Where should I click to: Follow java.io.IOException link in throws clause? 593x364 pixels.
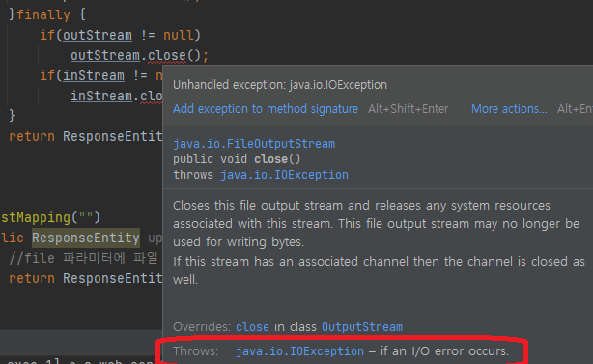click(x=284, y=175)
